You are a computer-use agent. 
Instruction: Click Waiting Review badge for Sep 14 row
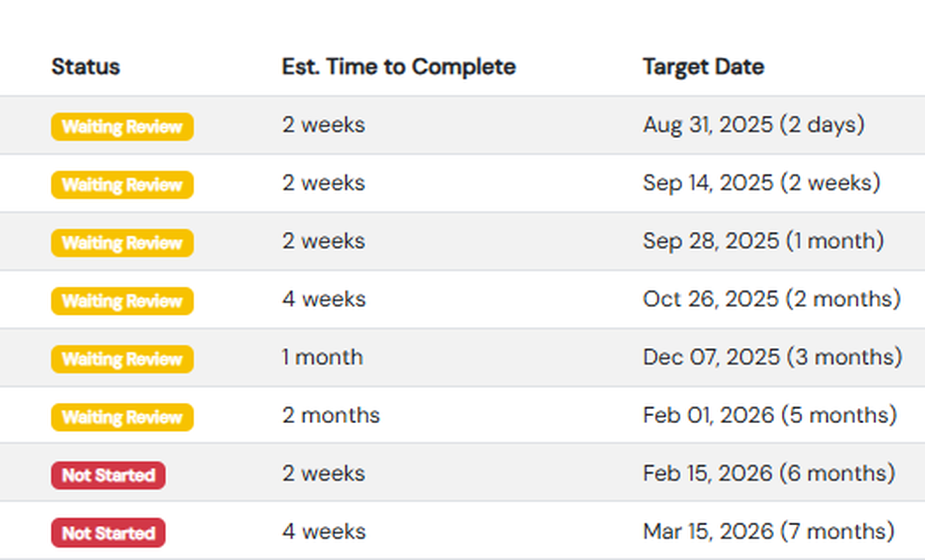click(122, 185)
